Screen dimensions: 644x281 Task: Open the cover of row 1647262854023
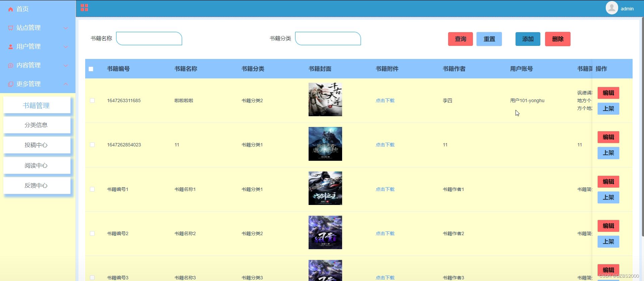[x=325, y=144]
